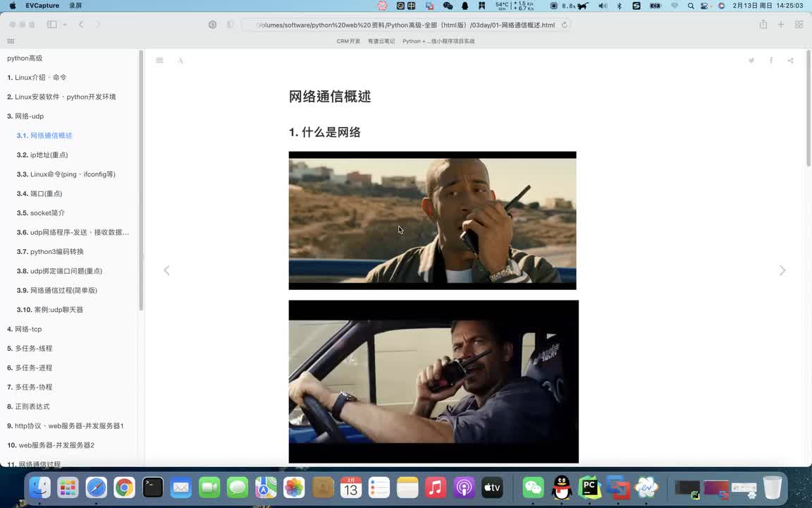Viewport: 812px width, 508px height.
Task: Open the 有道云笔记 bookmark
Action: click(381, 41)
